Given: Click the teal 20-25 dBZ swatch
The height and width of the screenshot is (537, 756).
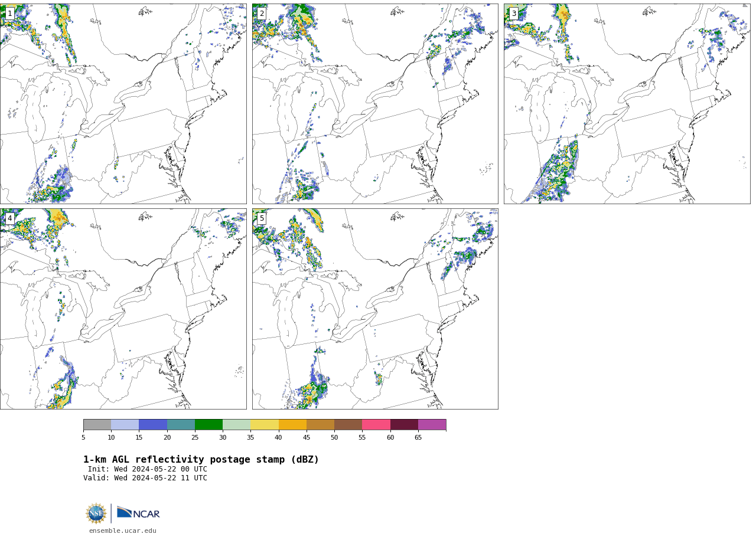Looking at the screenshot, I should [x=181, y=425].
